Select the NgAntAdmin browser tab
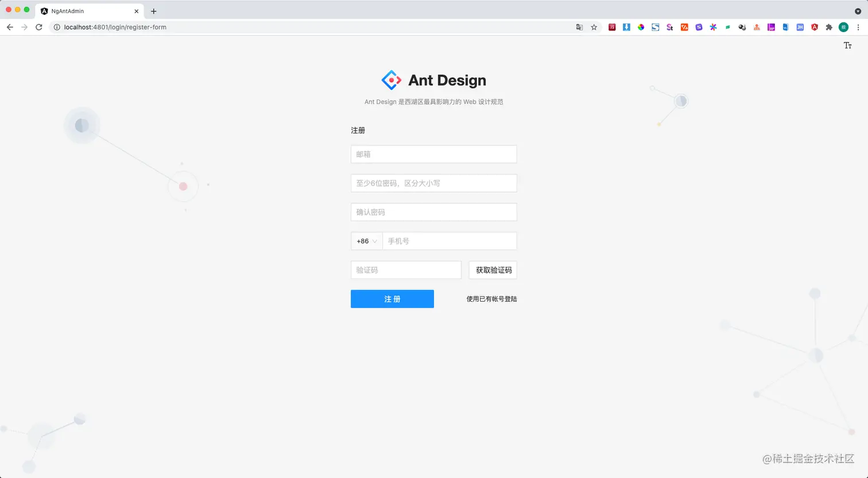 [x=90, y=11]
